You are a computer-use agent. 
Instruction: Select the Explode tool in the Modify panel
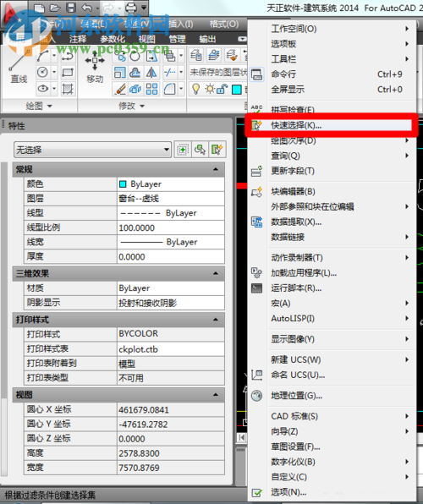click(135, 89)
